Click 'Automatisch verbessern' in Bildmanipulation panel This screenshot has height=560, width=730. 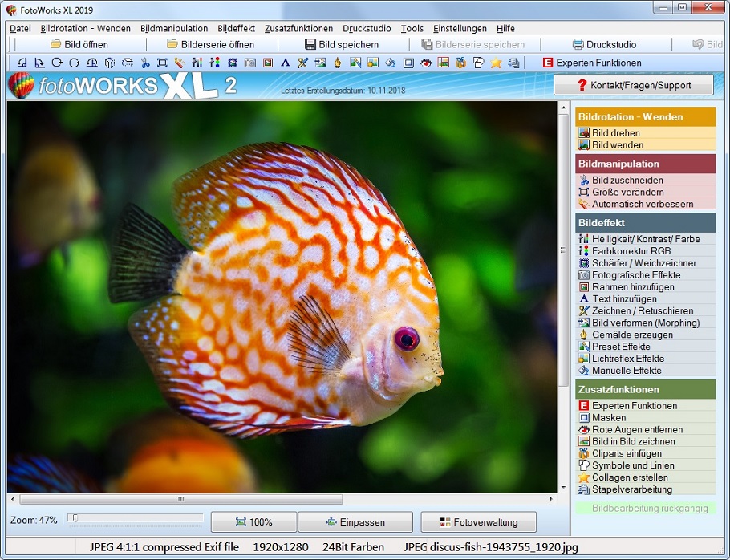[x=642, y=204]
